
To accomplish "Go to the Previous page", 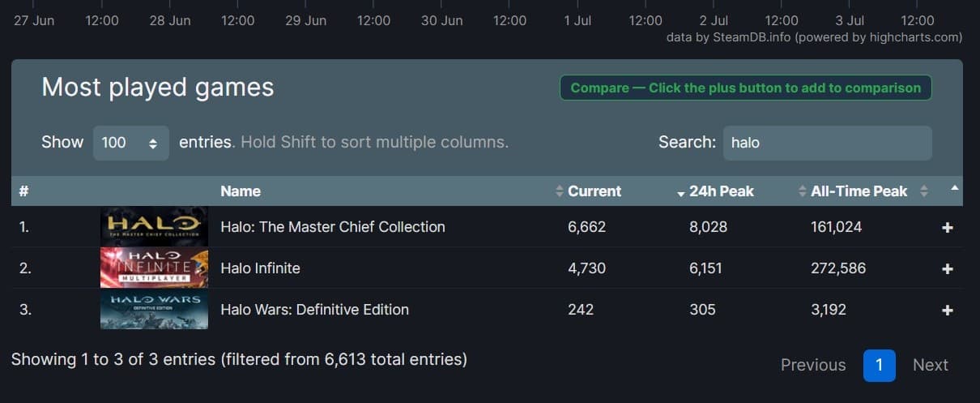I will 812,365.
